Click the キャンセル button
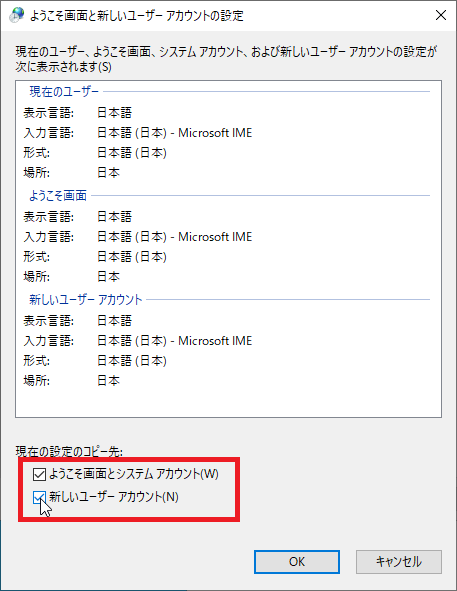Image resolution: width=457 pixels, height=591 pixels. (399, 562)
